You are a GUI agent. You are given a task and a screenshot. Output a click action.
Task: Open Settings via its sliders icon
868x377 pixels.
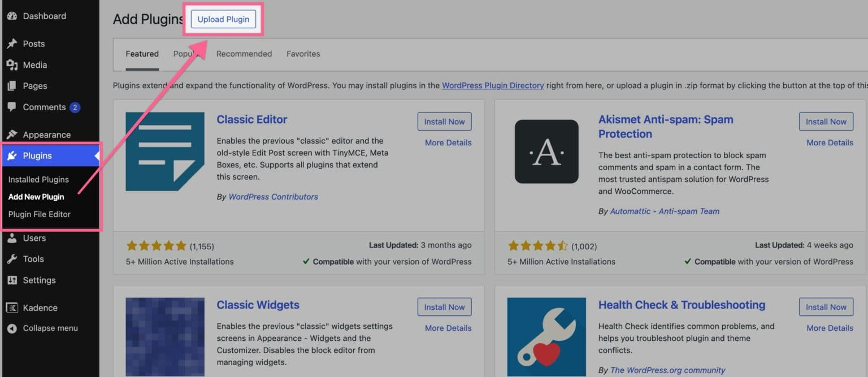[x=12, y=280]
